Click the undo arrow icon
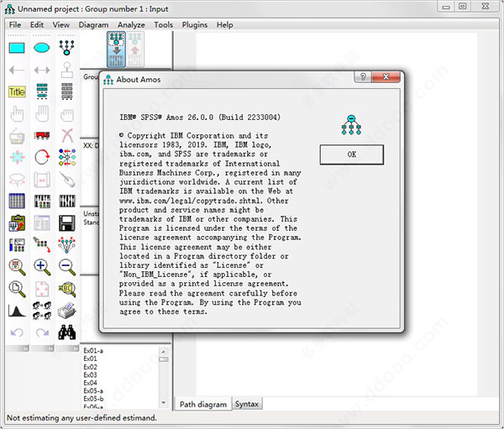The width and height of the screenshot is (504, 429). pos(17,332)
